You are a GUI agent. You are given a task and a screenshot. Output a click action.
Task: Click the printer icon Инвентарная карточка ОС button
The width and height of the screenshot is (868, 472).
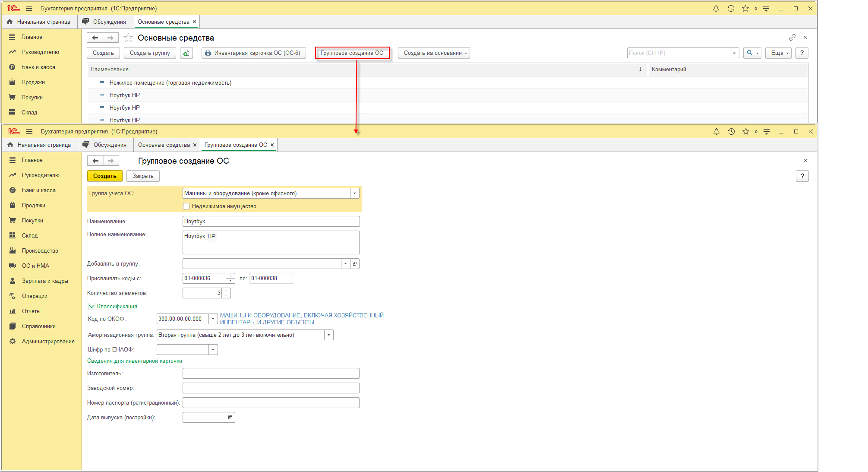[208, 53]
